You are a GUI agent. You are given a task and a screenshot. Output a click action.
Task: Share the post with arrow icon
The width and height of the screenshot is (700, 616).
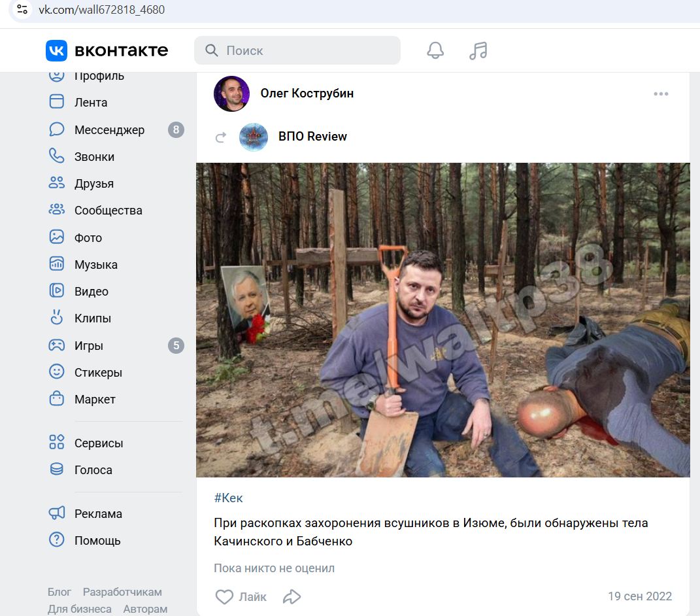pos(292,596)
